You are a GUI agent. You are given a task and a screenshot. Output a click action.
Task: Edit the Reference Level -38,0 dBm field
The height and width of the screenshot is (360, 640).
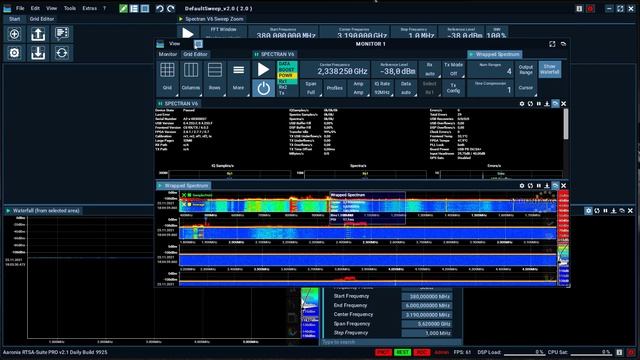394,69
